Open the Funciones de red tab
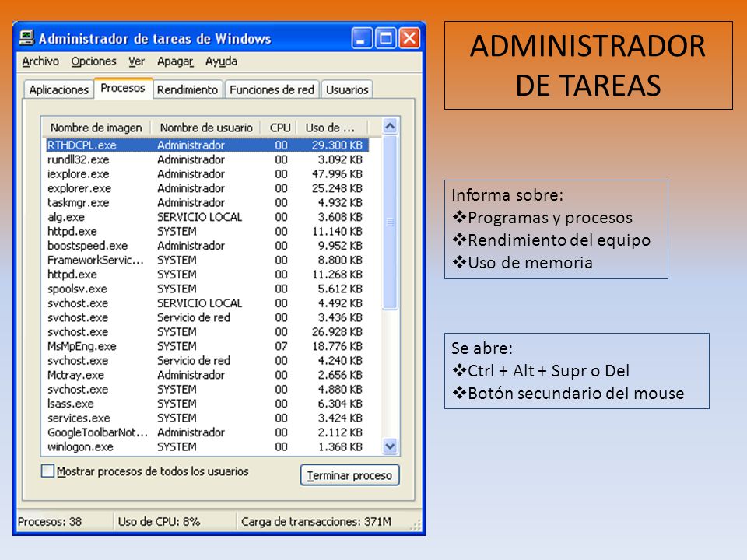Viewport: 747px width, 560px height. pos(272,89)
